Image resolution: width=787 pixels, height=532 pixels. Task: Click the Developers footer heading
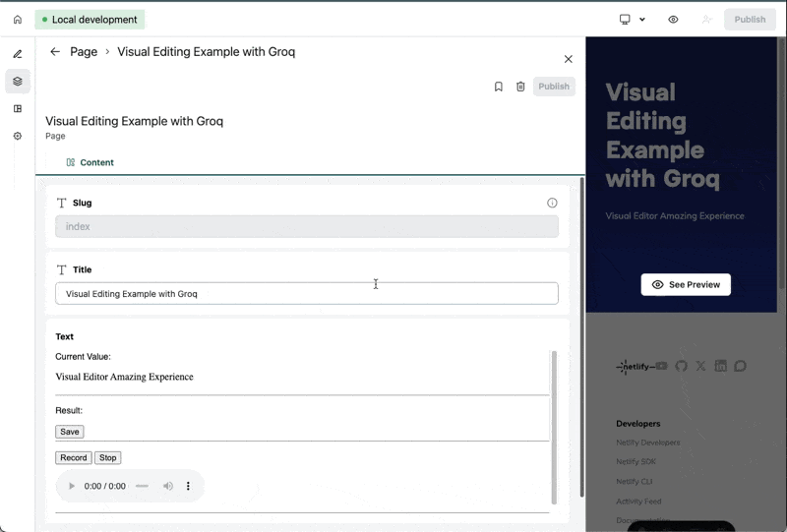coord(637,424)
